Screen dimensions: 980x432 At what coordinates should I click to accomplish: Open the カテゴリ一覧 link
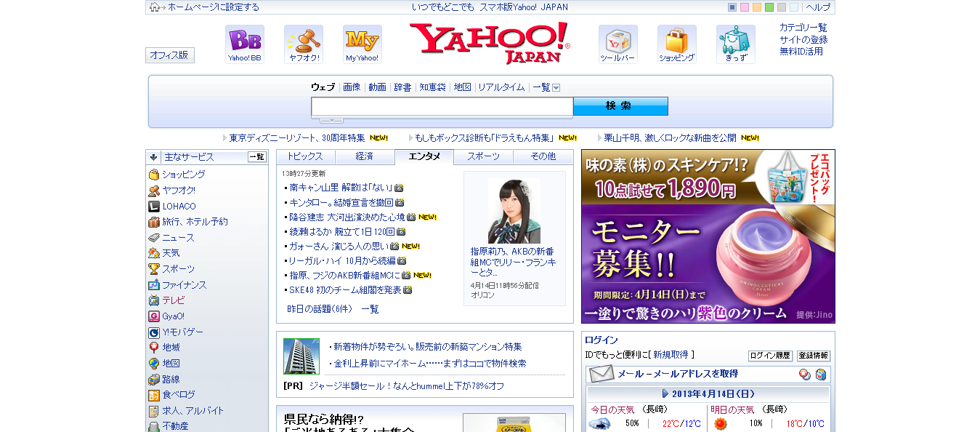803,28
